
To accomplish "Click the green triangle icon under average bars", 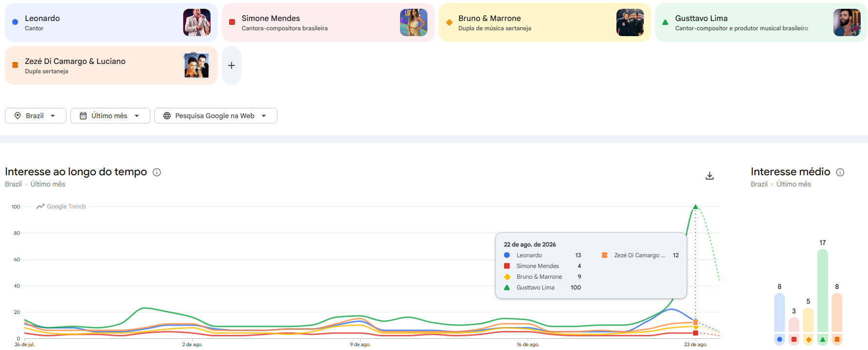I will click(823, 339).
